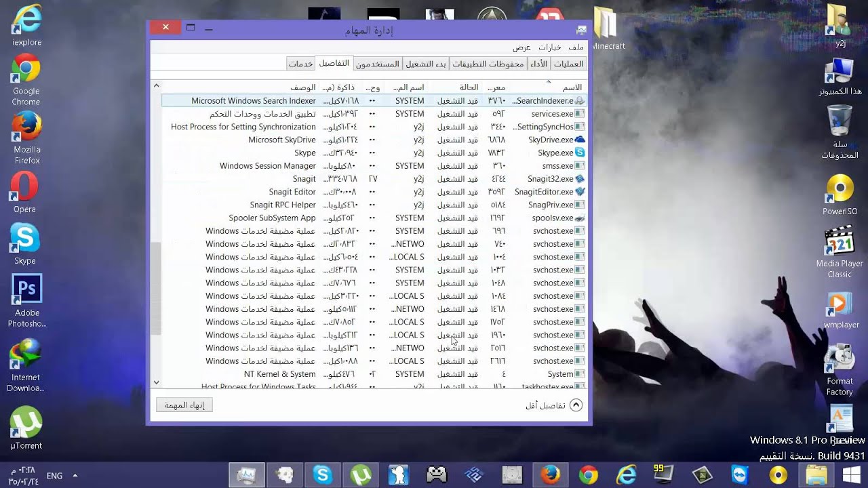Screen dimensions: 868x488
Task: Switch to the 'العمليات' tab
Action: coord(568,64)
